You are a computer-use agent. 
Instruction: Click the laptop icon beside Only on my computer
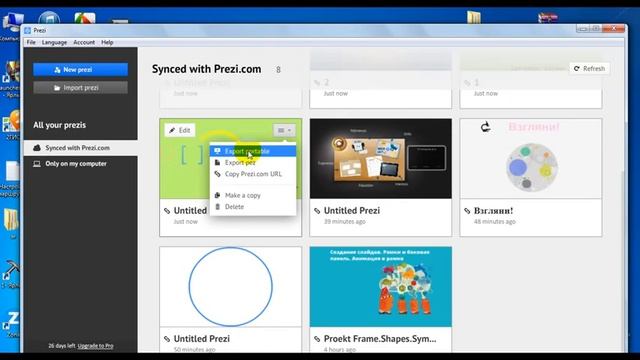pos(37,164)
